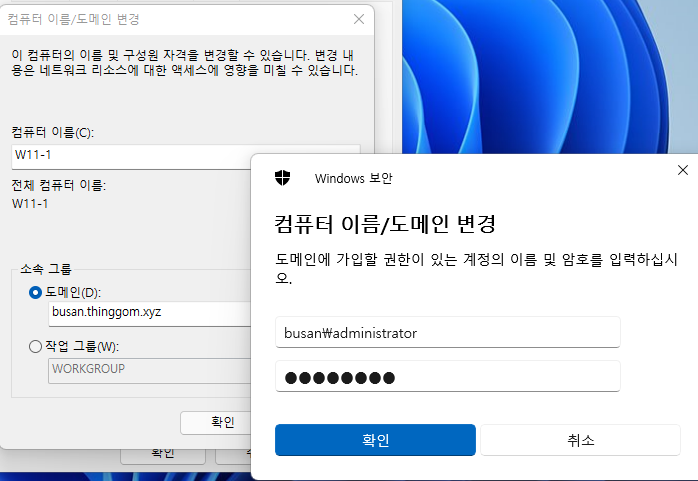The height and width of the screenshot is (481, 698).
Task: Click the 컴퓨터 이름/도메인 변경 heading in security dialog
Action: tap(385, 224)
